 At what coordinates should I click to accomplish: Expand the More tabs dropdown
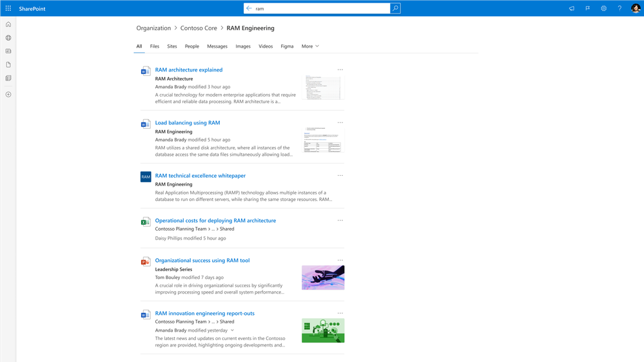310,46
